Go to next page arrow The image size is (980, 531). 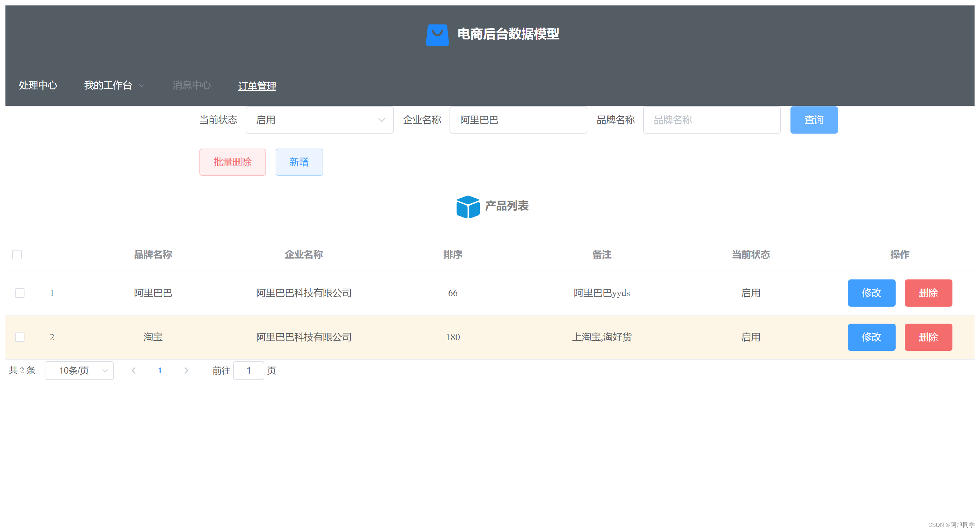point(186,370)
